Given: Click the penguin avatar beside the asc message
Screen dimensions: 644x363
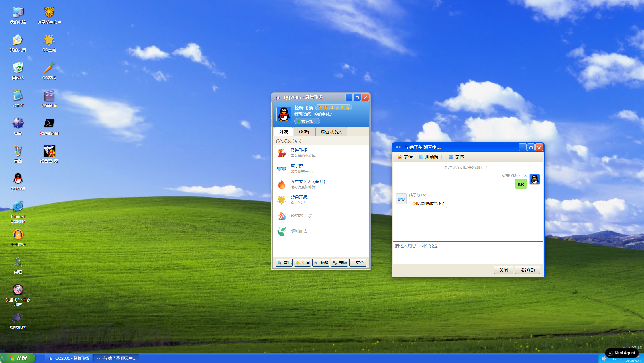Looking at the screenshot, I should point(535,179).
